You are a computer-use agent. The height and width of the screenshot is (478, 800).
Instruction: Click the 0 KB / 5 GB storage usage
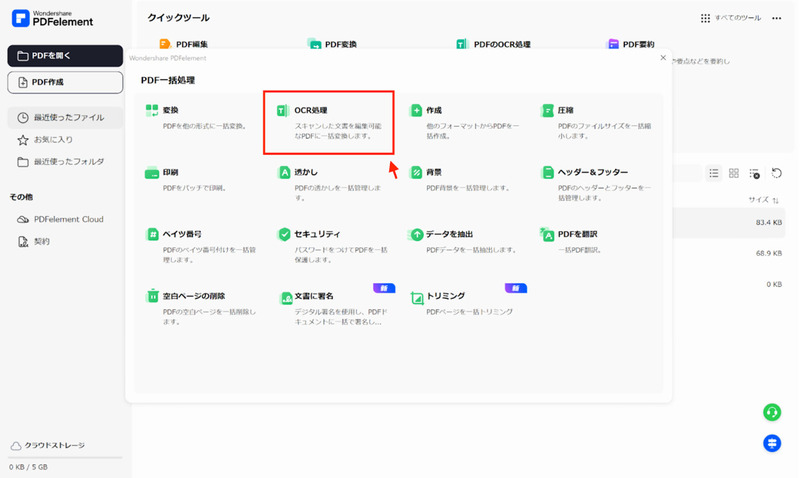point(28,467)
